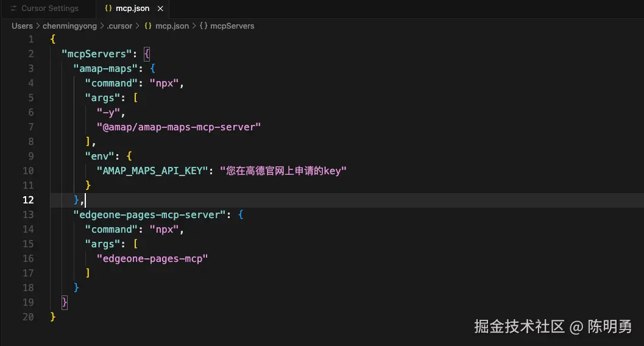
Task: Open the .cursor breadcrumb folder
Action: [x=119, y=26]
